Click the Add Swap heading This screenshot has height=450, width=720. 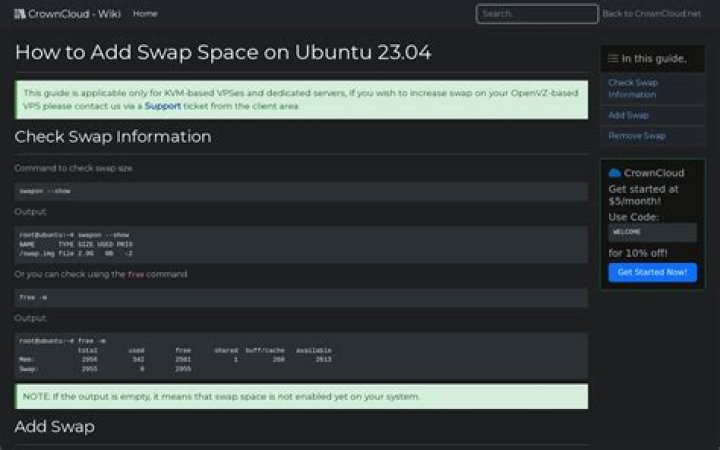[55, 427]
